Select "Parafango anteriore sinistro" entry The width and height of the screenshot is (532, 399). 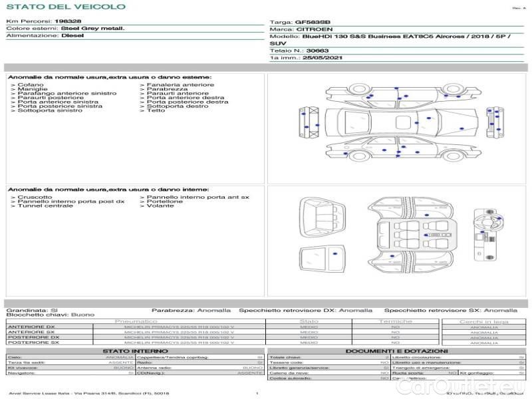(67, 93)
